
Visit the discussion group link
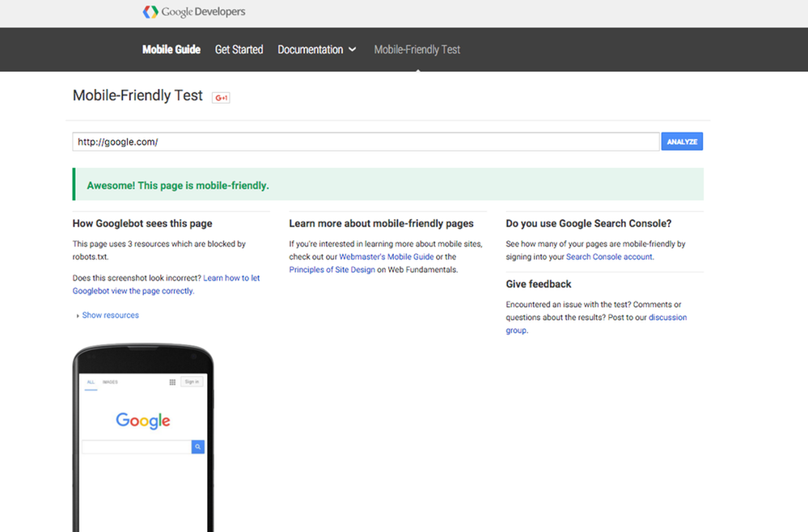click(x=667, y=318)
